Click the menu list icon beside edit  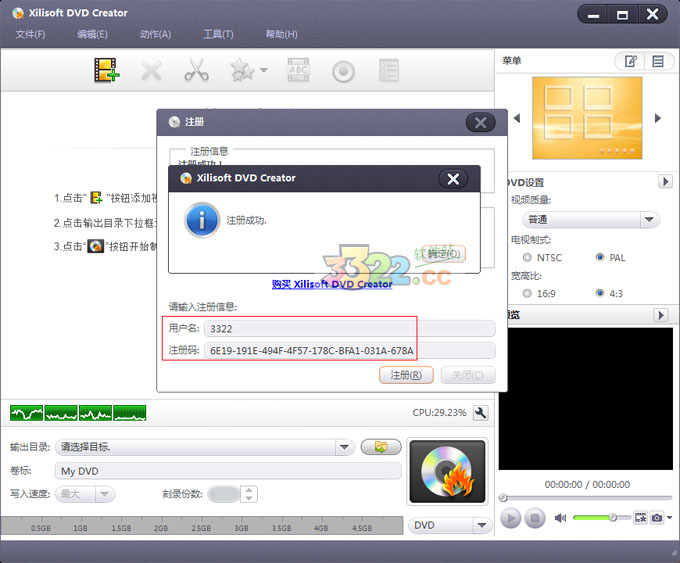tap(658, 61)
